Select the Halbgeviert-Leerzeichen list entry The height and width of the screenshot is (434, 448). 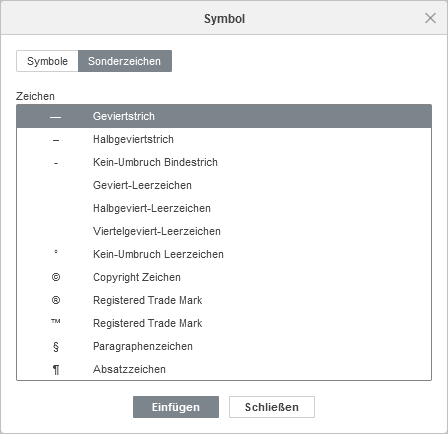pyautogui.click(x=224, y=208)
